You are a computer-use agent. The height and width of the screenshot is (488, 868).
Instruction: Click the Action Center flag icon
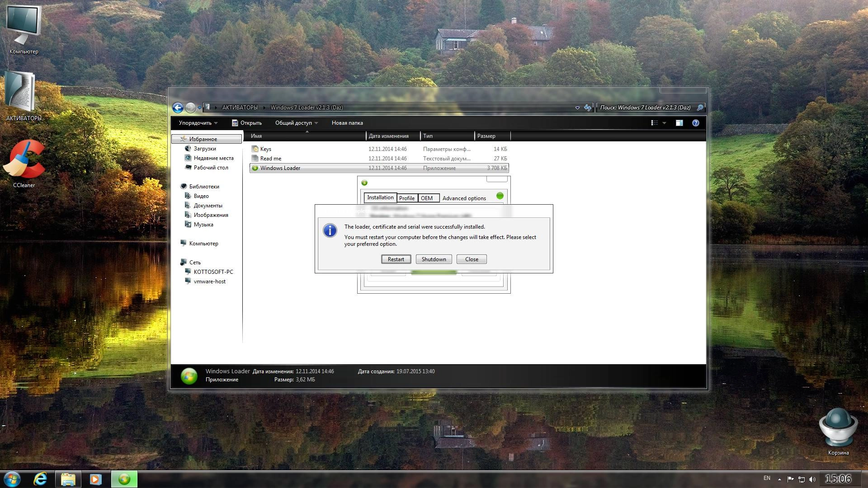[x=790, y=479]
